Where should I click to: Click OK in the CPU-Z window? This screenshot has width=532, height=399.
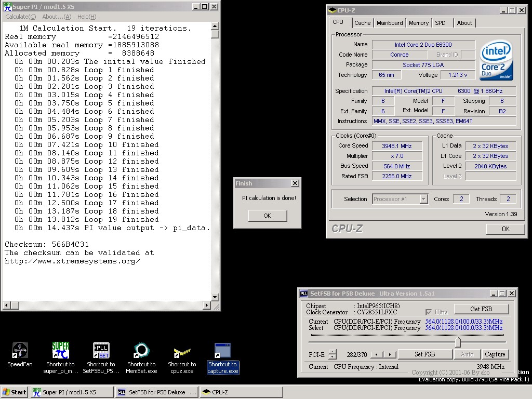pos(506,229)
